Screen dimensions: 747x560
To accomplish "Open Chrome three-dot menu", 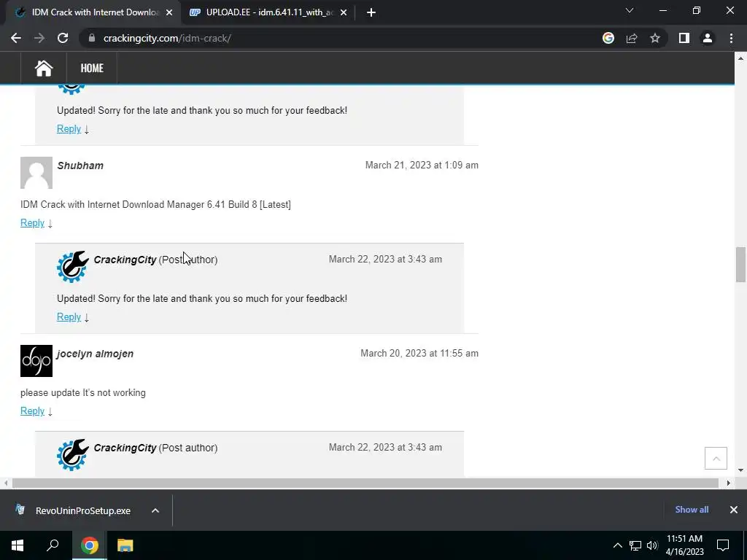I will tap(731, 38).
